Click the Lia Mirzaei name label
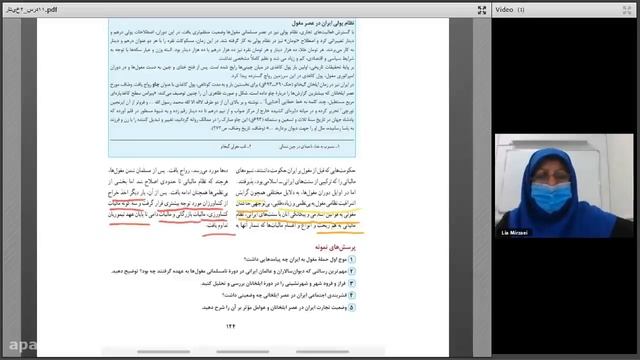This screenshot has height=360, width=640. [514, 233]
